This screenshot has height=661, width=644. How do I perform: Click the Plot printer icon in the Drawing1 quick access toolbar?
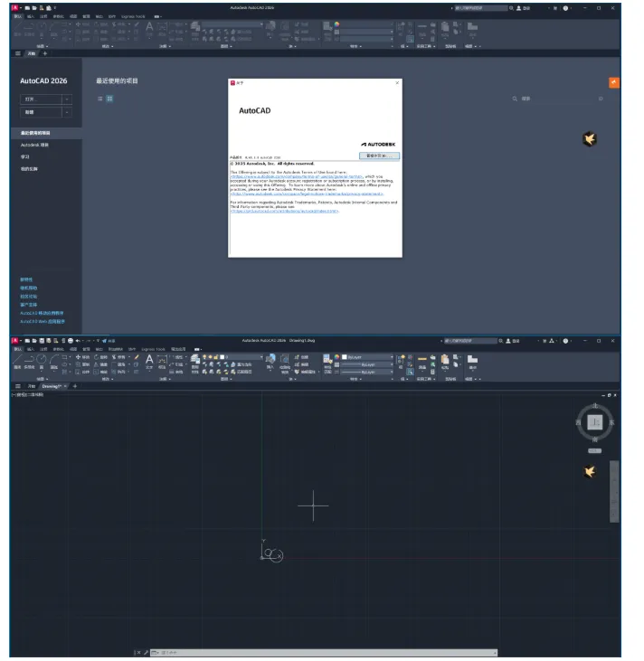point(71,341)
